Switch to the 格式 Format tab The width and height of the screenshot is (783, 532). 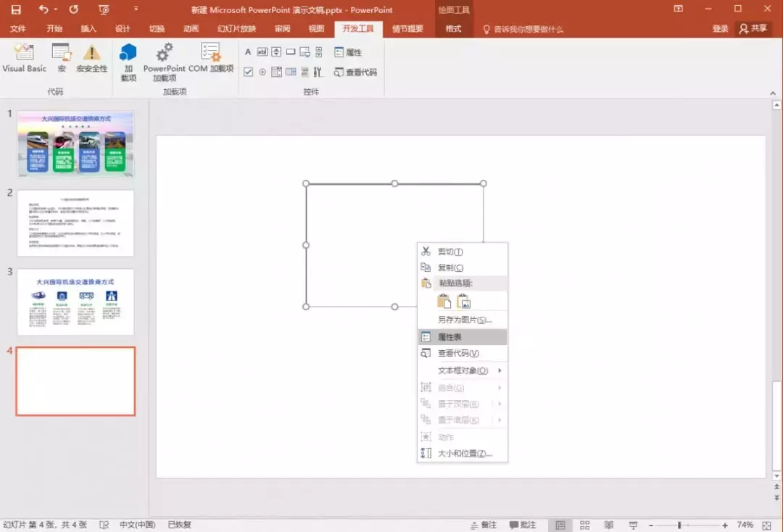(x=453, y=28)
